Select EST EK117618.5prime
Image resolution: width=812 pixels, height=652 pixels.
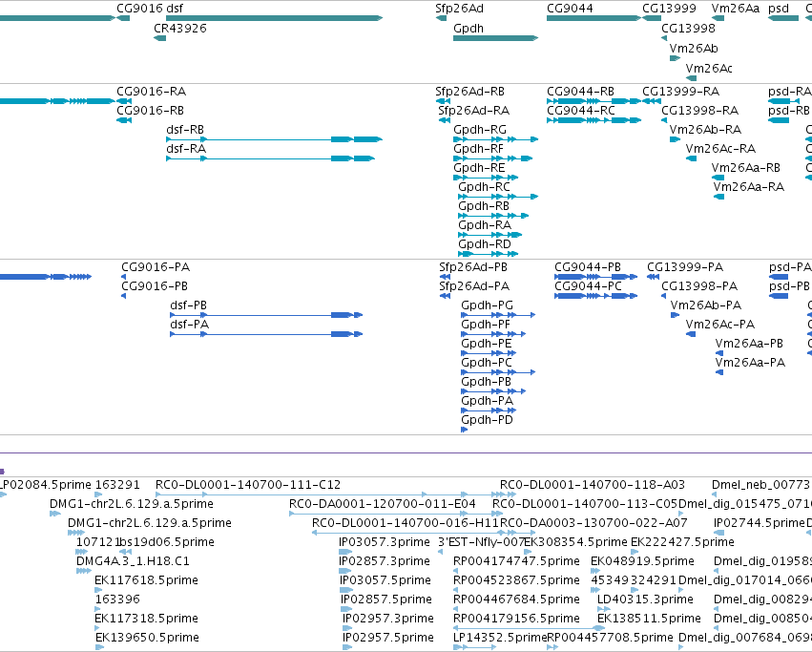pos(147,580)
